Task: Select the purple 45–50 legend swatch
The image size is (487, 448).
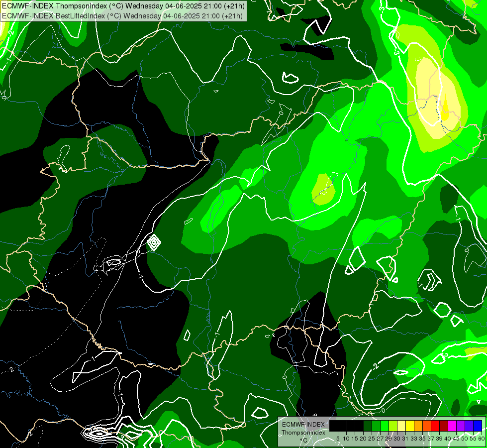Action: click(461, 426)
